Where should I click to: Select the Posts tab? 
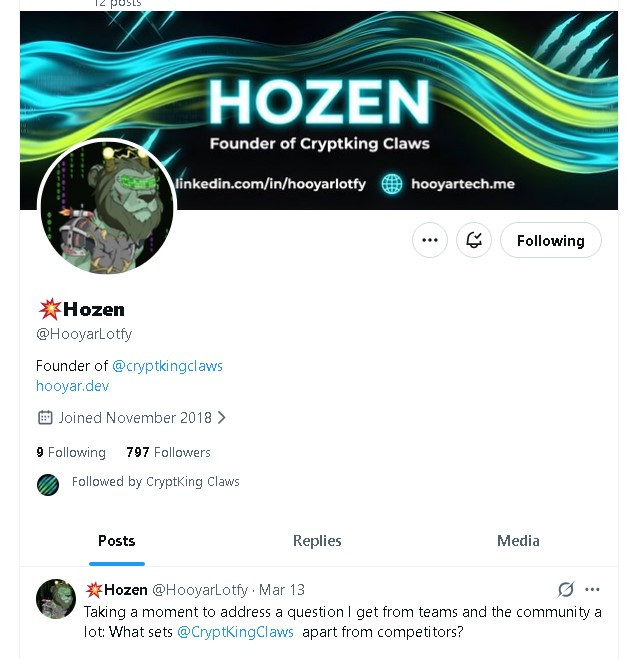point(117,540)
